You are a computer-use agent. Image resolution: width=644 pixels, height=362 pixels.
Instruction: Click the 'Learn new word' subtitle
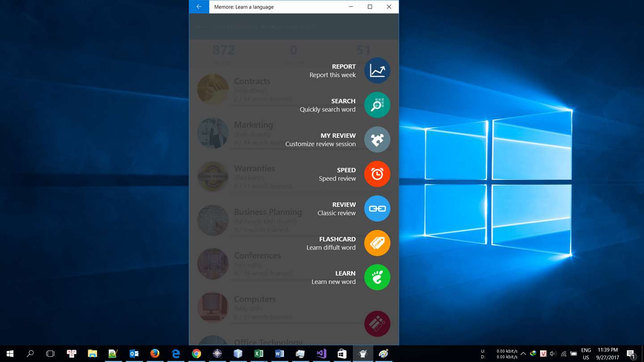[334, 282]
